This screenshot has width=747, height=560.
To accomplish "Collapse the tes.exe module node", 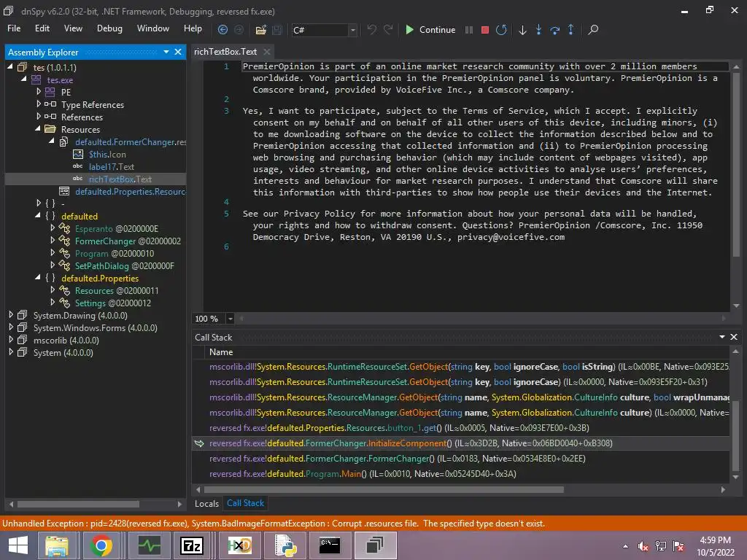I will [23, 79].
